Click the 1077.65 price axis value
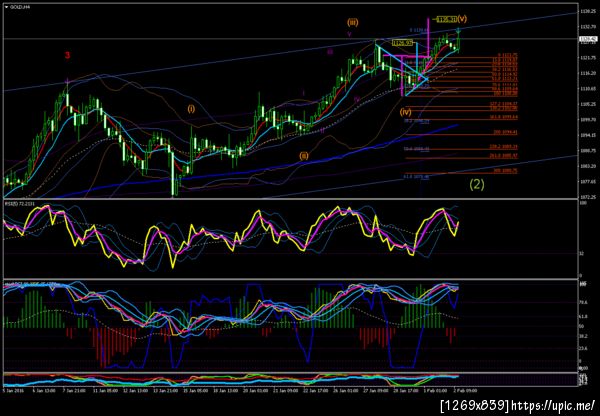Viewport: 600px width, 416px height. 587,182
